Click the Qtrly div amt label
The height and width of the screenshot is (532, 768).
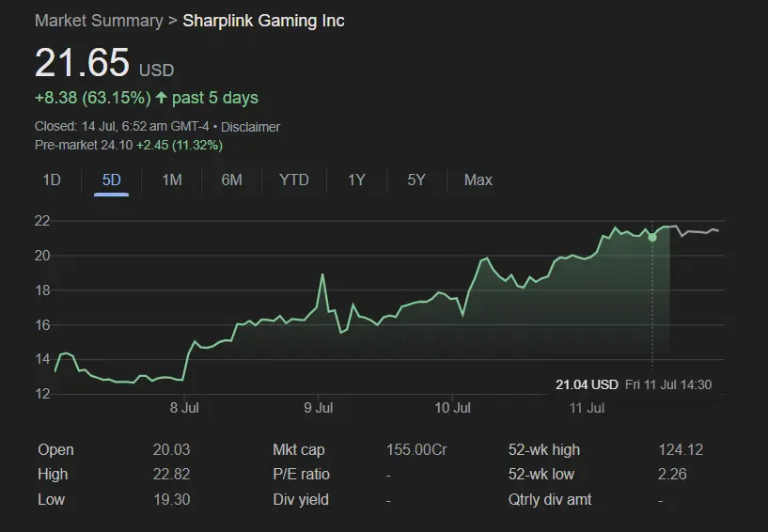(x=550, y=500)
